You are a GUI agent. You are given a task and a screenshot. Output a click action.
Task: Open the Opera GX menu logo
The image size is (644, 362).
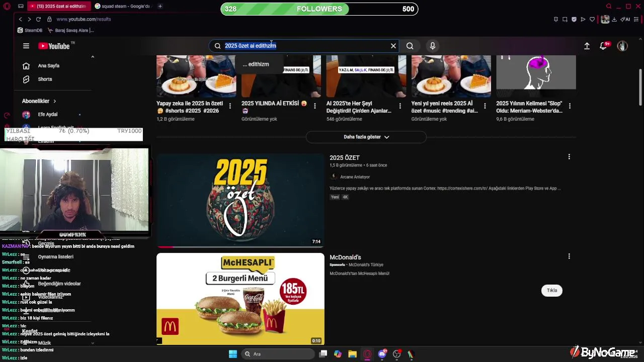click(7, 6)
